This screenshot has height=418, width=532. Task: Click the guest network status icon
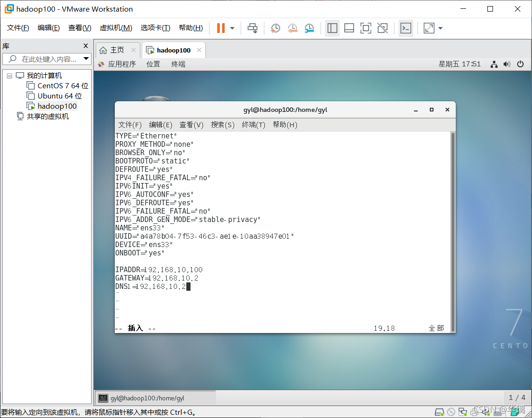tap(494, 64)
